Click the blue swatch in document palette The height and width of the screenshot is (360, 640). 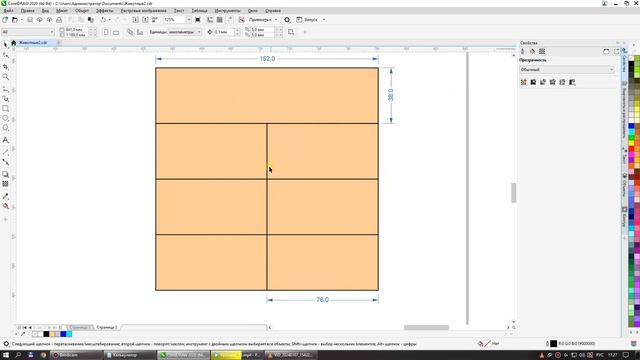pyautogui.click(x=63, y=334)
